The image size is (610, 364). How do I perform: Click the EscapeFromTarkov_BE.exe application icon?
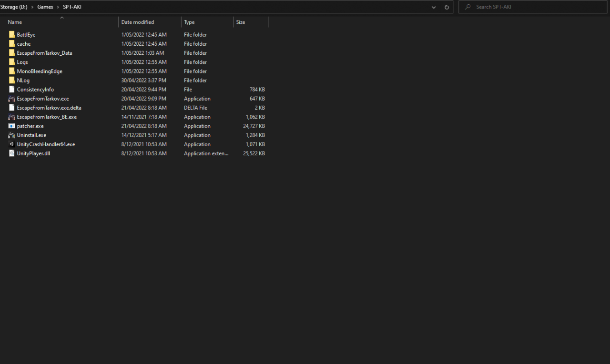pyautogui.click(x=12, y=117)
